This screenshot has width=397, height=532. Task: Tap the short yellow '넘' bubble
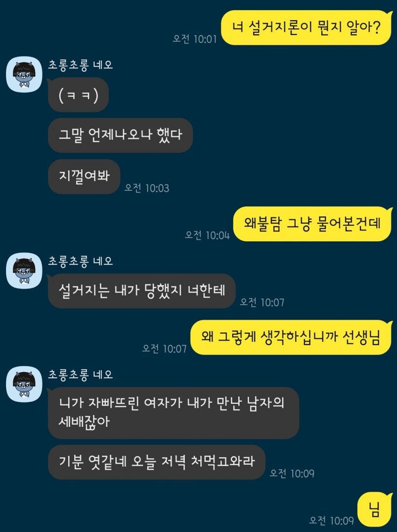coord(375,510)
